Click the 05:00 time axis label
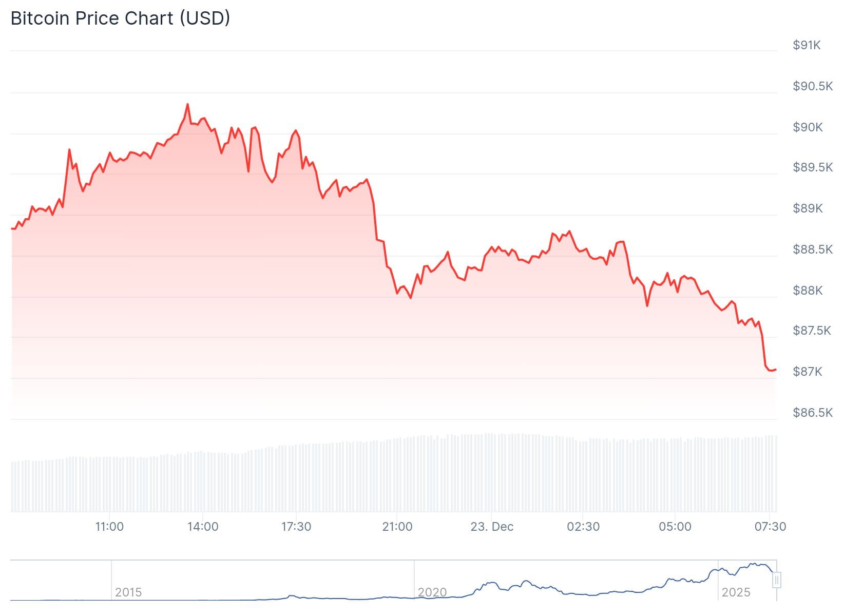The height and width of the screenshot is (616, 844). point(675,527)
